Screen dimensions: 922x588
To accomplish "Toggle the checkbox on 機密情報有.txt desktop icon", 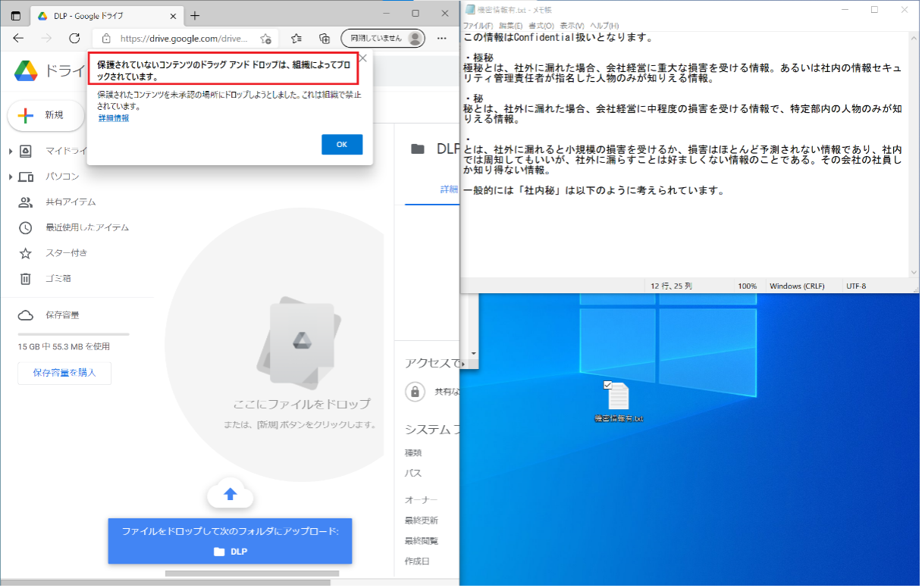I will (607, 385).
